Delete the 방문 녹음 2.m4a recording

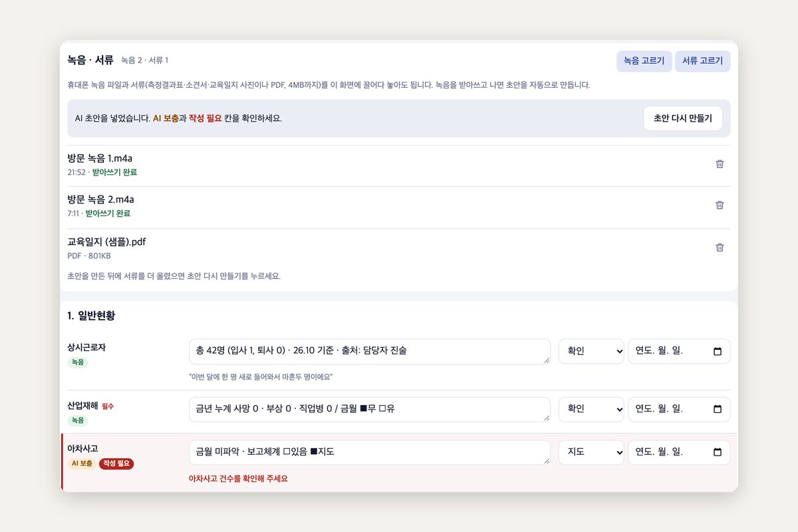720,205
